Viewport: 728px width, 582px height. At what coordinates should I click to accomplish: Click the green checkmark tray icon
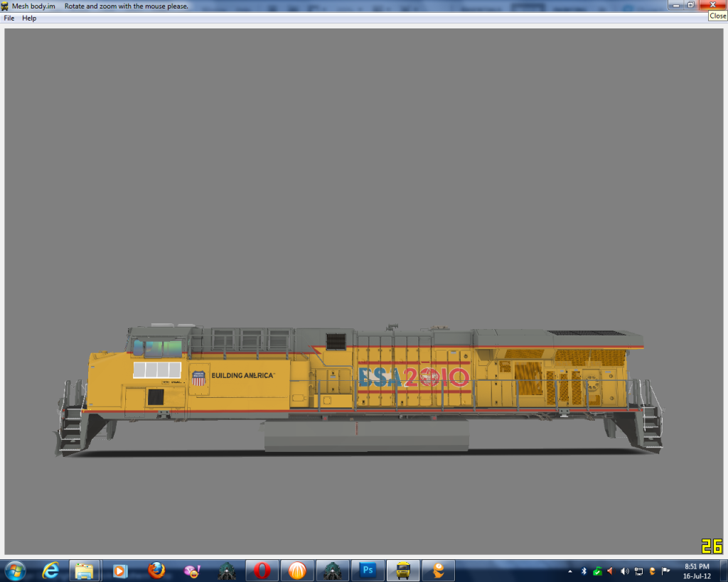tap(597, 571)
